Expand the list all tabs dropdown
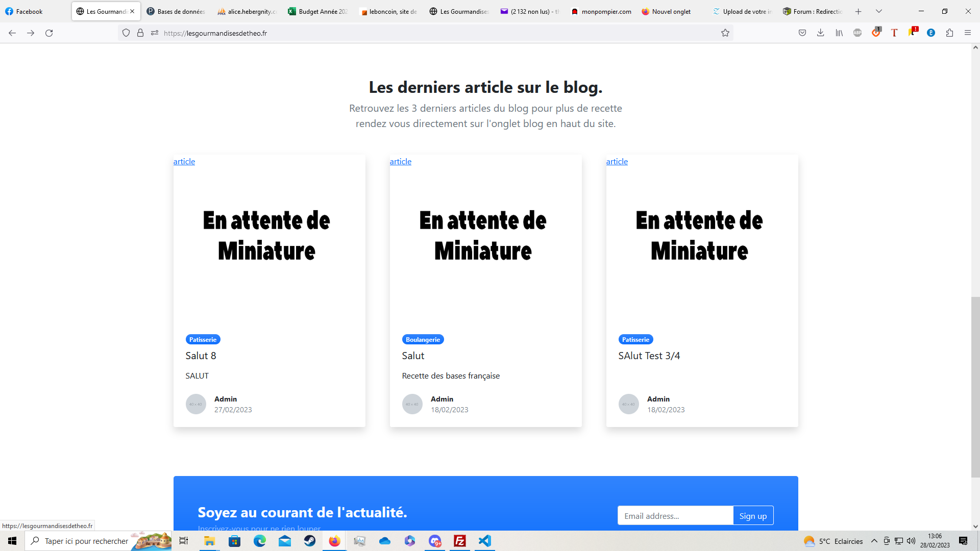 point(879,11)
